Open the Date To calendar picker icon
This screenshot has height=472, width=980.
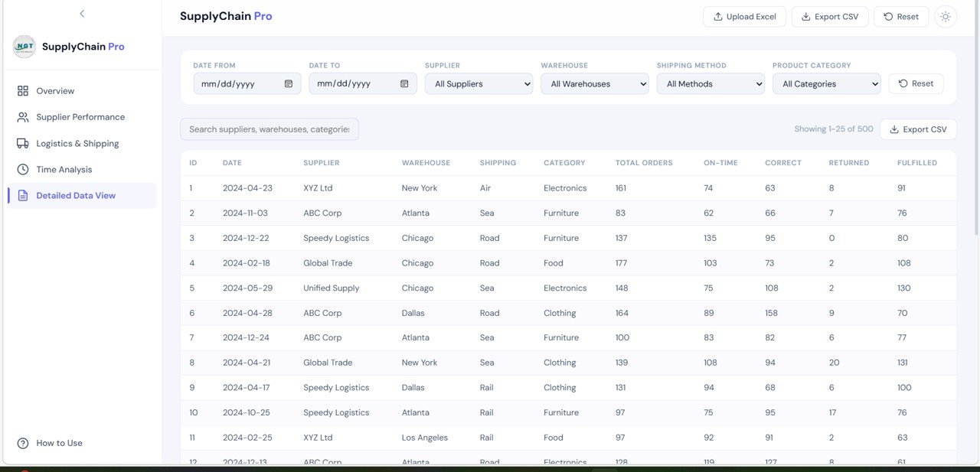pos(405,83)
